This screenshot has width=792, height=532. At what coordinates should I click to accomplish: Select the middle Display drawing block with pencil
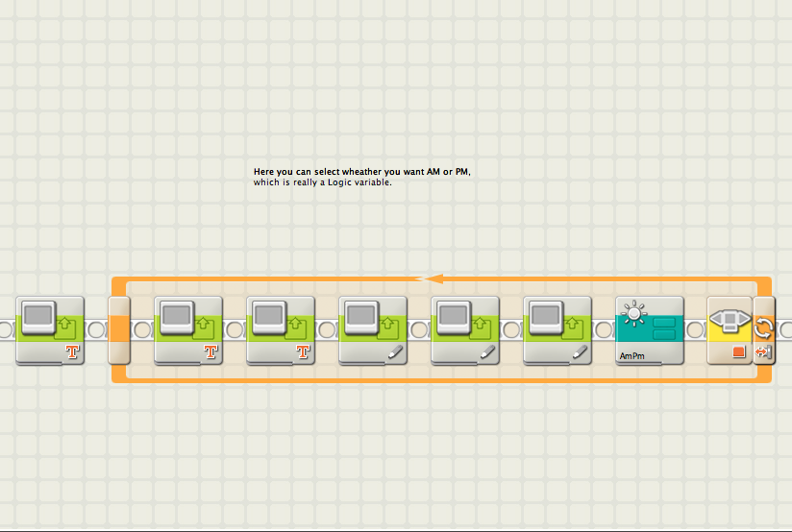[465, 330]
